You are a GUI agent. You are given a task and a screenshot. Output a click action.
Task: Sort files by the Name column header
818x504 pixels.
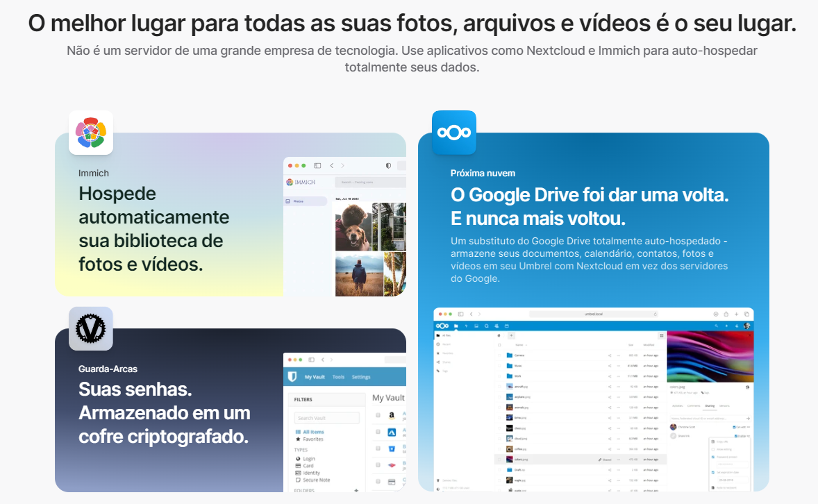click(519, 345)
